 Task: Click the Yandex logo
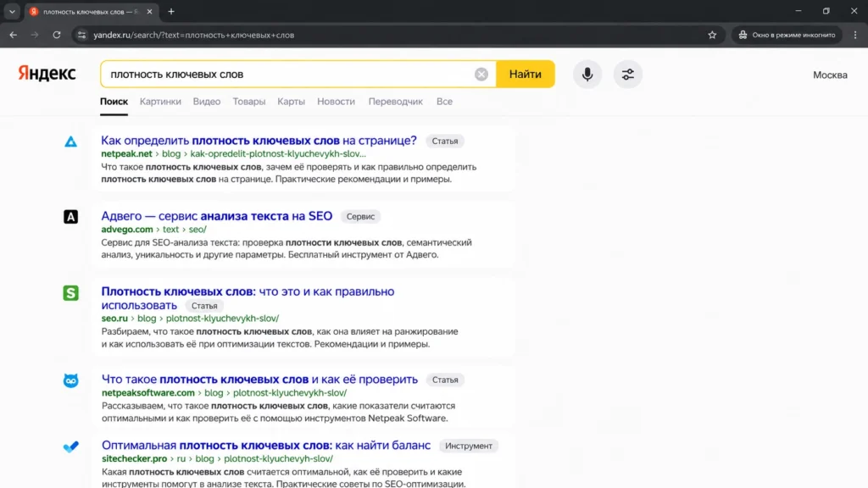47,73
